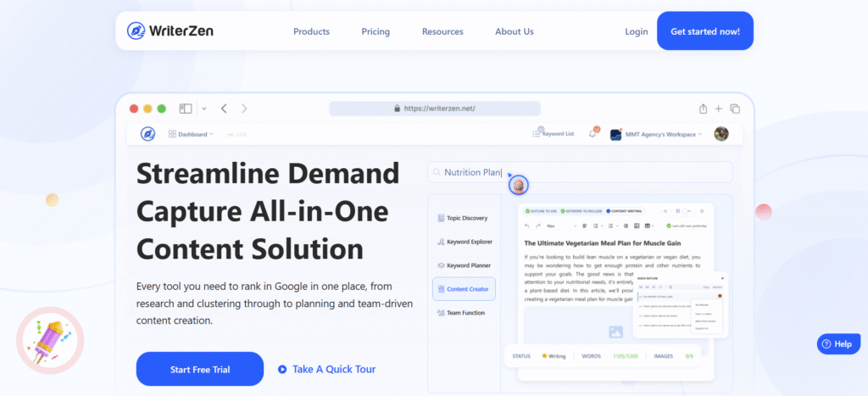The width and height of the screenshot is (868, 396).
Task: Insert image using editor toolbar image icon
Action: point(637,226)
